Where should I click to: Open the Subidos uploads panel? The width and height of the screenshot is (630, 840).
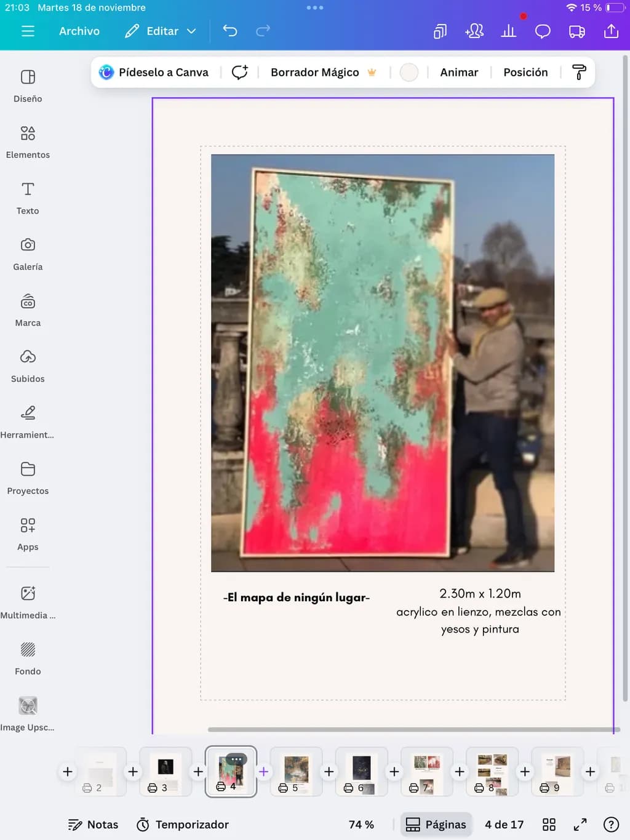coord(28,366)
